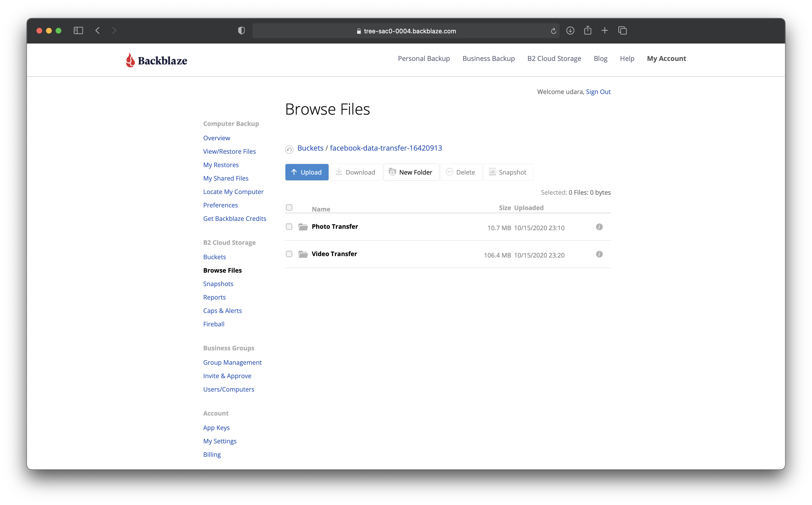Click the browser forward arrow
Screen dimensions: 812x505
tap(114, 31)
